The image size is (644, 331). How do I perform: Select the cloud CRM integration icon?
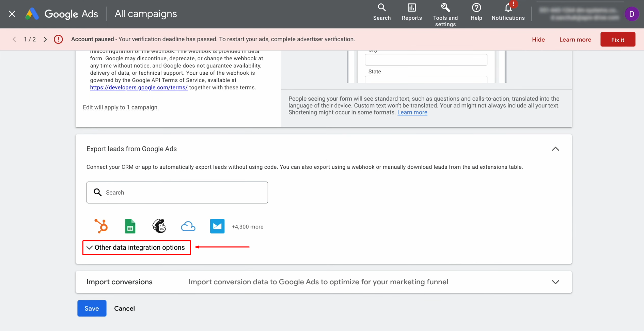(188, 226)
